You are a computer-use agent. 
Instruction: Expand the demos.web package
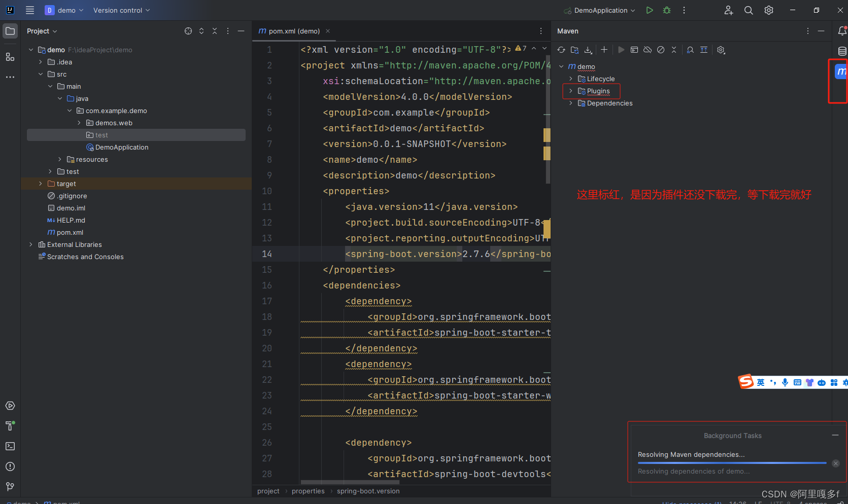point(79,123)
